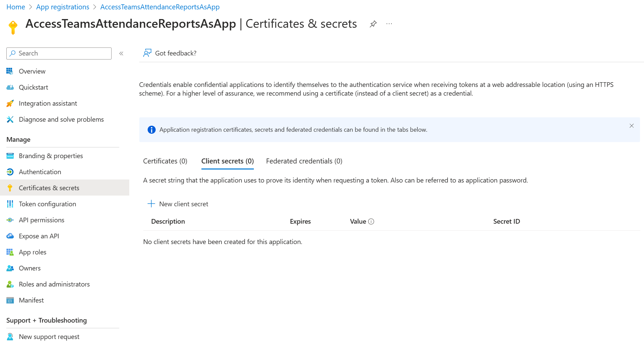Image resolution: width=644 pixels, height=345 pixels.
Task: Click the feedback person icon
Action: coord(147,53)
